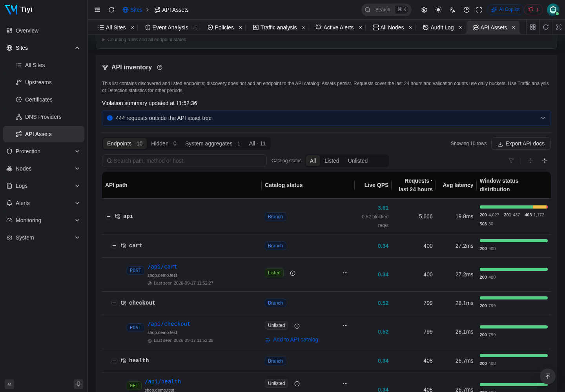The image size is (565, 392).
Task: Switch to the Audit Log tab
Action: 438,27
